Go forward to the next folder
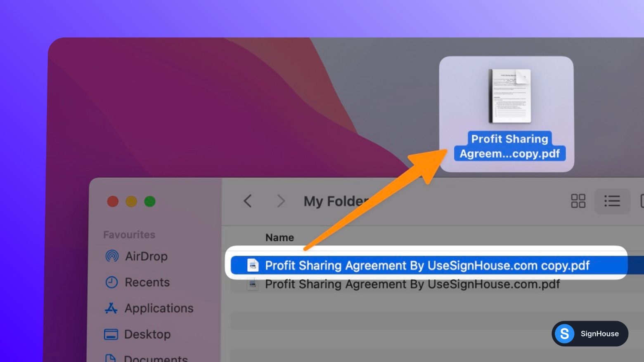The width and height of the screenshot is (644, 362). tap(281, 201)
